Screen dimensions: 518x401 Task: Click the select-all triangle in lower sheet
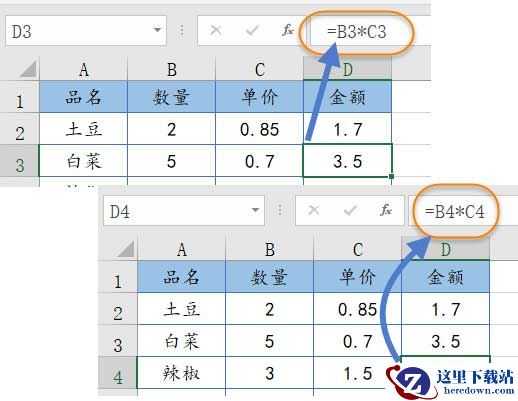(x=126, y=249)
